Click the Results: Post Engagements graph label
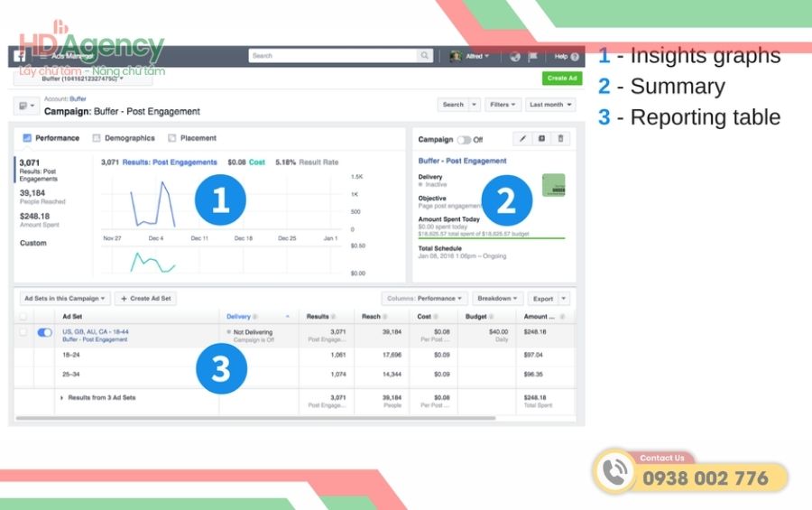The width and height of the screenshot is (812, 510). click(x=170, y=162)
